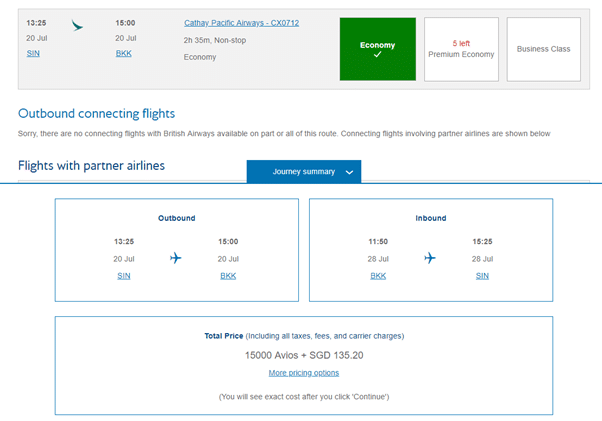The height and width of the screenshot is (421, 602).
Task: Click the Total Price amount text
Action: [x=303, y=354]
